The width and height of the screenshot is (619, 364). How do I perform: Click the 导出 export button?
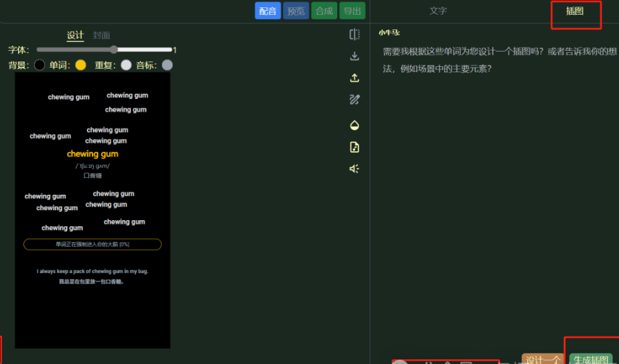(x=352, y=11)
